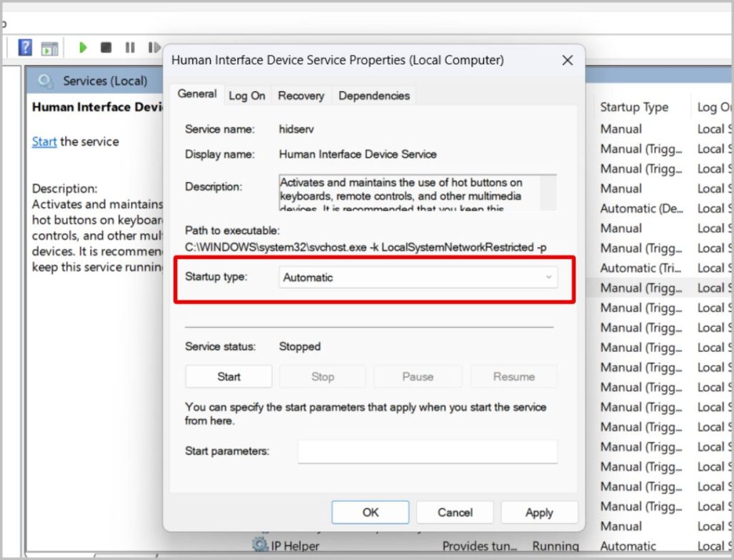
Task: Select the IP Helper service gear icon
Action: (259, 545)
